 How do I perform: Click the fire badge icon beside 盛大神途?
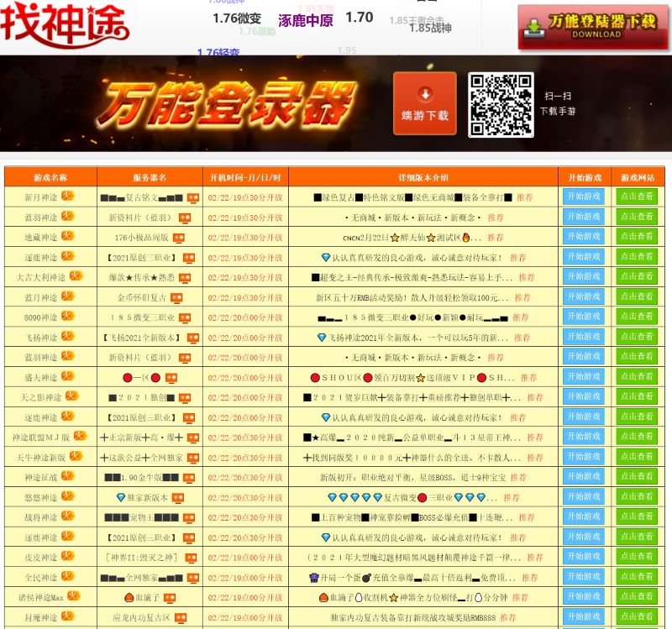(68, 376)
